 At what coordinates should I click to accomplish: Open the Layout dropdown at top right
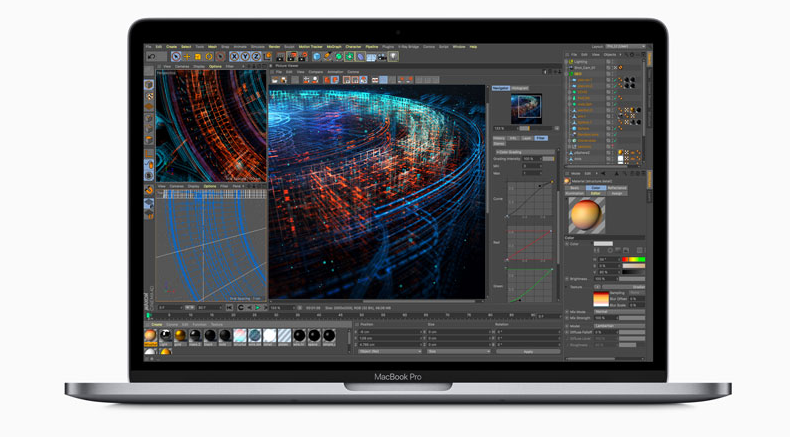[x=625, y=47]
